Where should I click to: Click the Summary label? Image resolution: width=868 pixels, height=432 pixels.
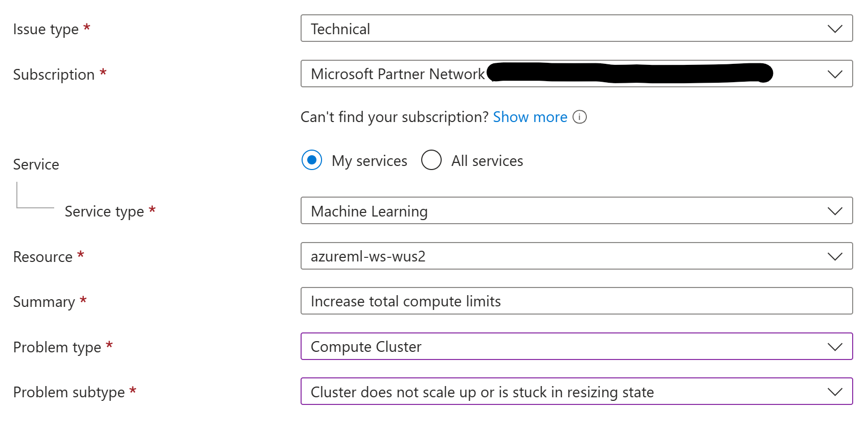tap(44, 302)
